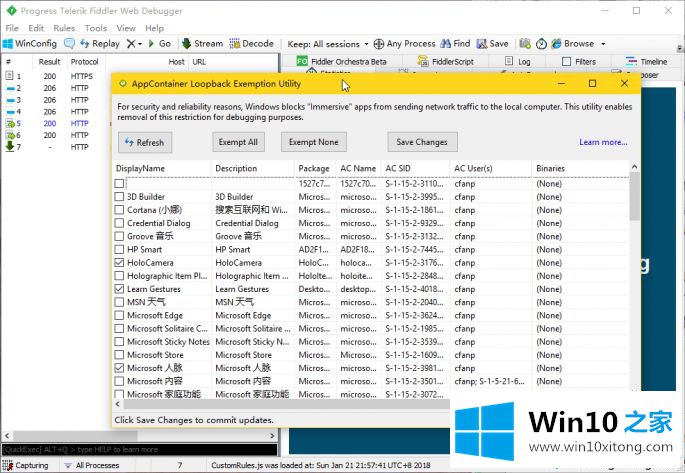
Task: Sort sessions by Protocol column
Action: [85, 62]
